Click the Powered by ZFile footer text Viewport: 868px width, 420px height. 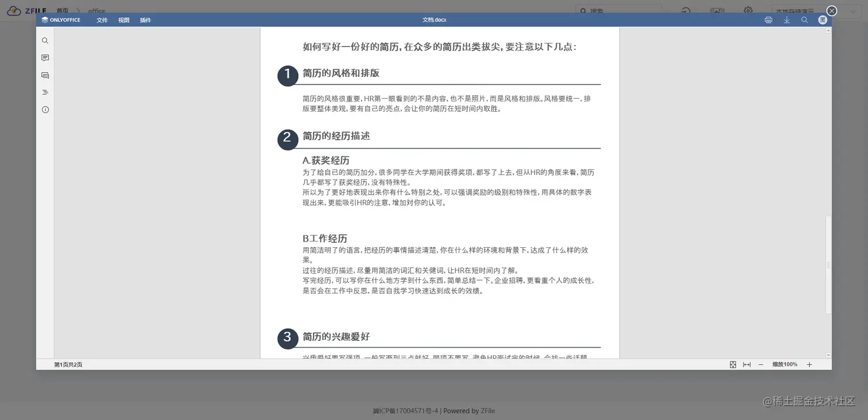point(469,411)
